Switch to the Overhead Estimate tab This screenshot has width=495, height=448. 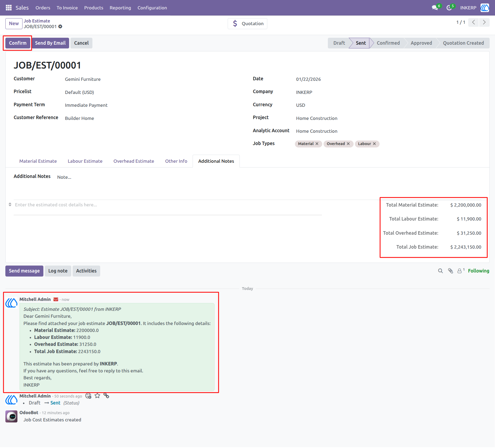click(134, 161)
